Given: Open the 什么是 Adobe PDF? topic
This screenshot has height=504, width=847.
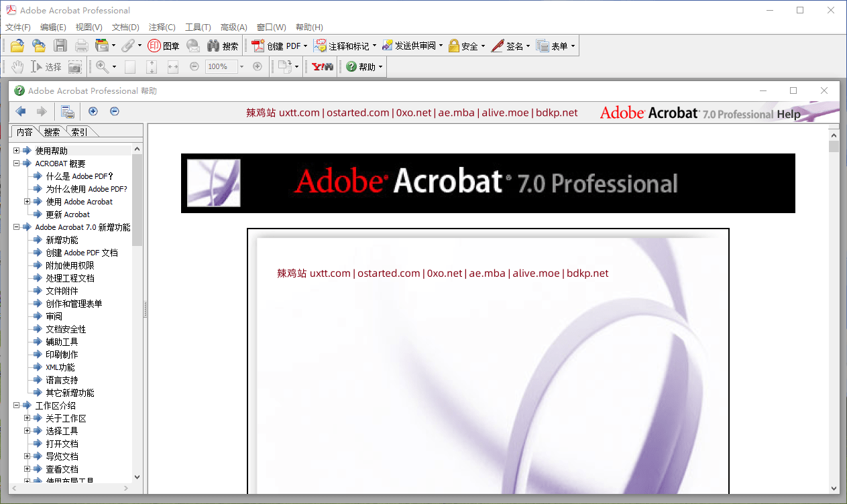Looking at the screenshot, I should tap(79, 176).
